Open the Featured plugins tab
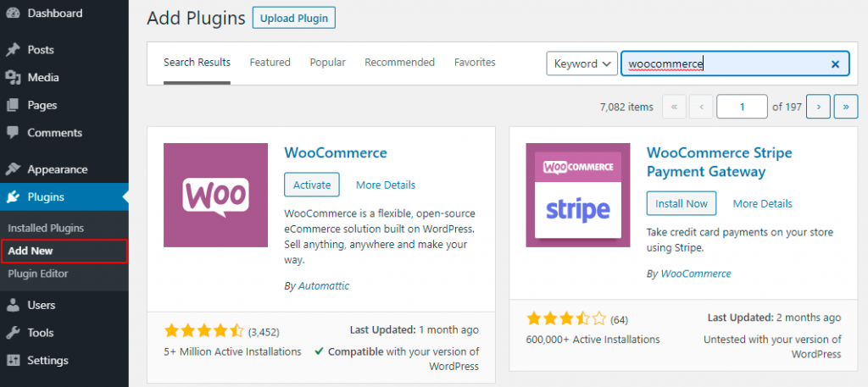This screenshot has width=868, height=387. click(270, 63)
